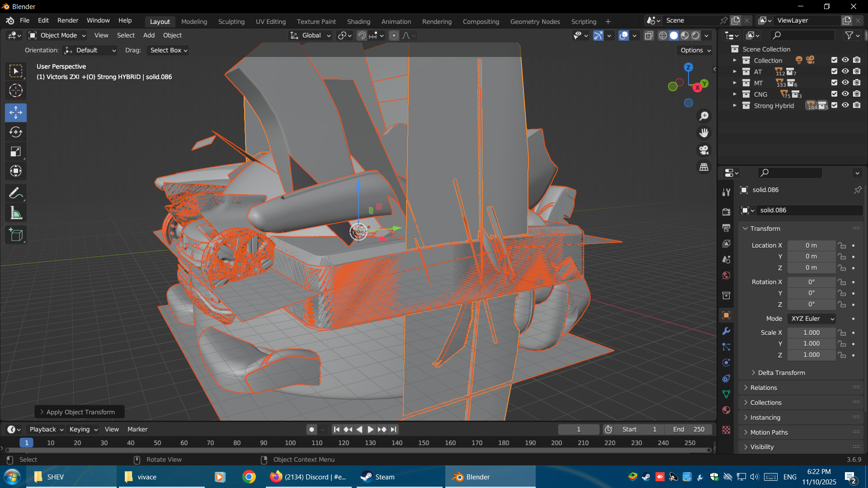Viewport: 868px width, 488px height.
Task: Select the Cursor tool in toolbar
Action: coord(16,91)
